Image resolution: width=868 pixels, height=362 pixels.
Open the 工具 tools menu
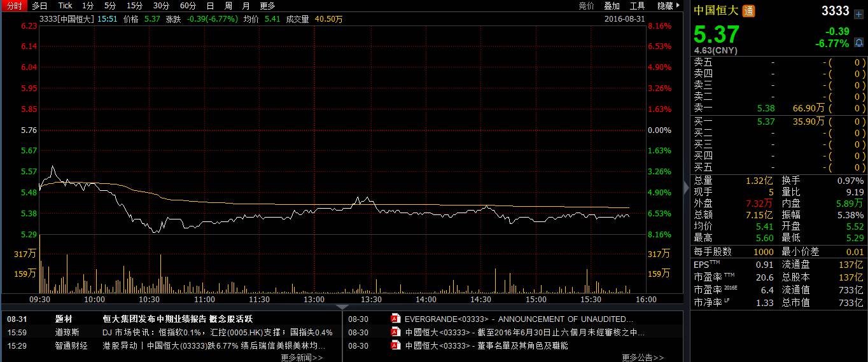[637, 6]
